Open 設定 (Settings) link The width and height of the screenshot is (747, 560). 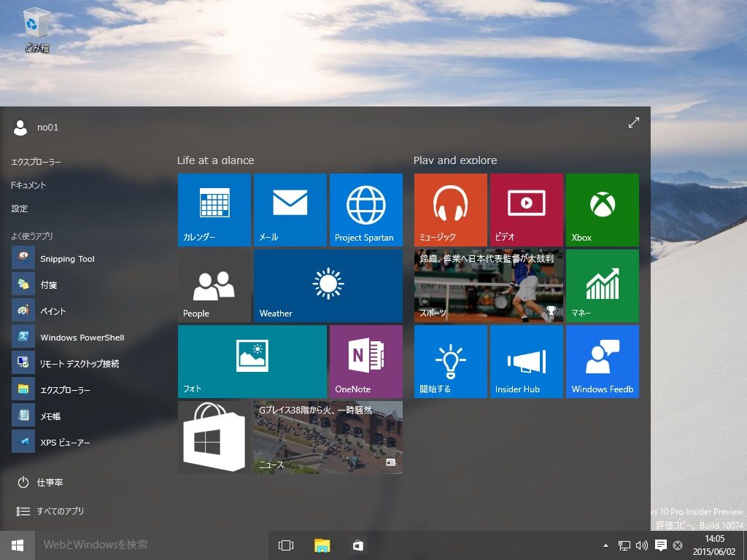pos(20,209)
